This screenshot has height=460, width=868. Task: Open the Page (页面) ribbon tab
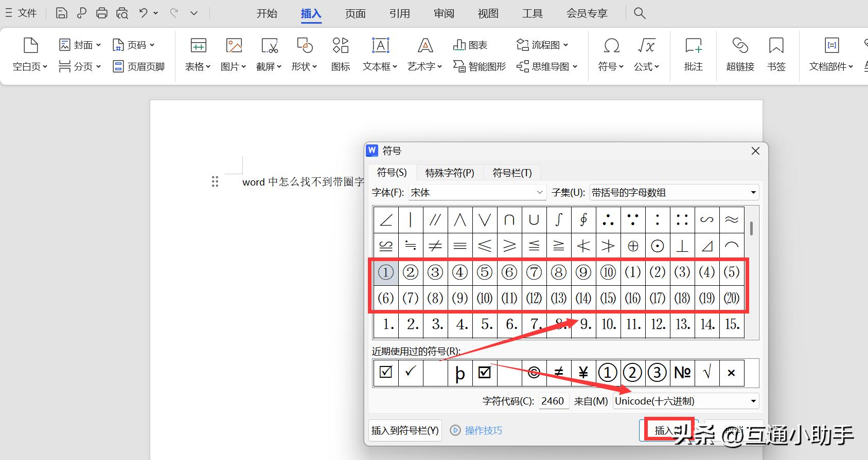click(355, 13)
